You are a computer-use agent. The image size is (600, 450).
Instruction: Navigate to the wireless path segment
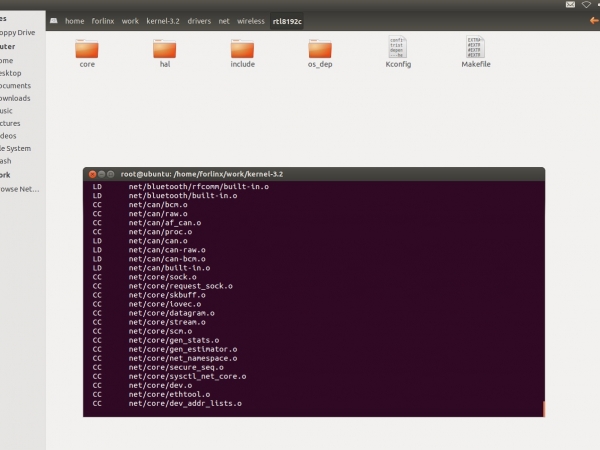pos(251,21)
